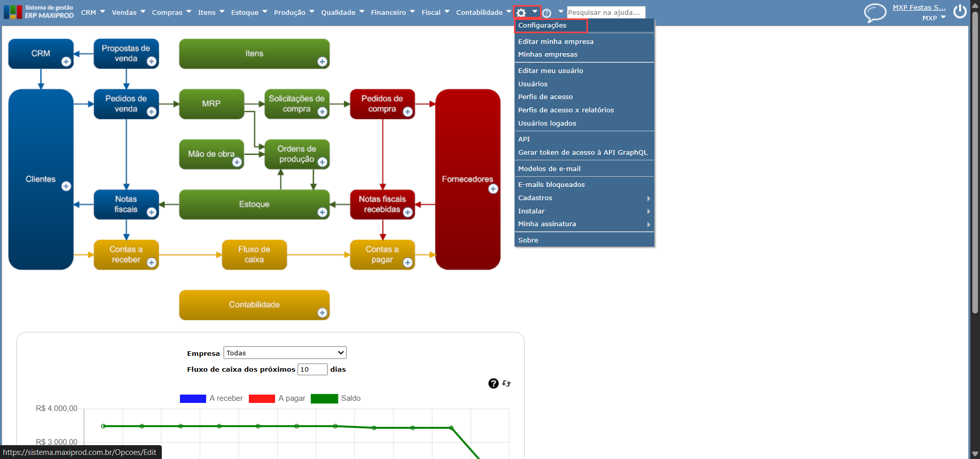Click the plus icon on Clientes block
The image size is (980, 459).
pos(66,186)
